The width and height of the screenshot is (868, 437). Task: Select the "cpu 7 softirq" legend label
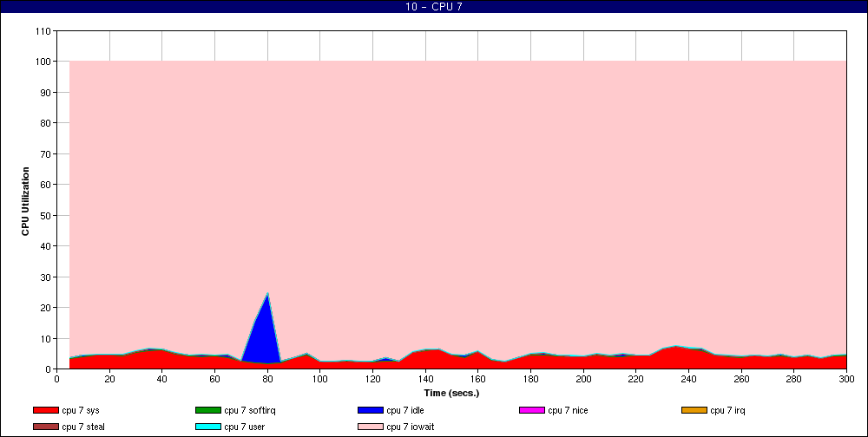coord(249,410)
